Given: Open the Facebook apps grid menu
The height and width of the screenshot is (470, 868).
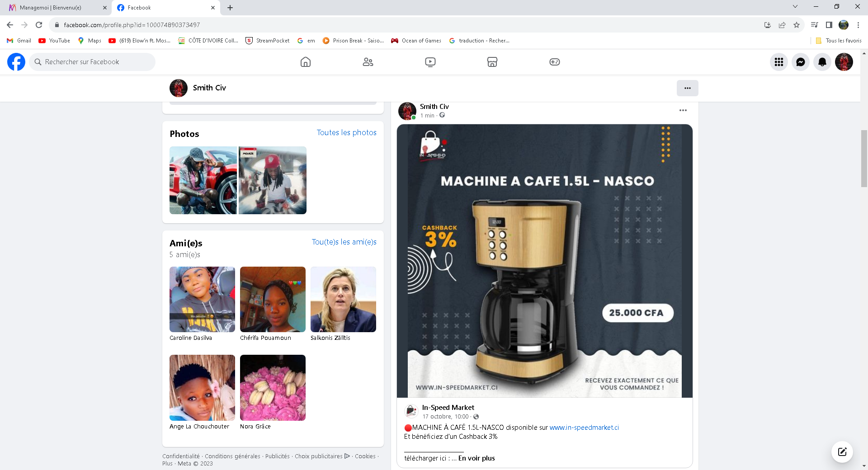Looking at the screenshot, I should tap(779, 62).
